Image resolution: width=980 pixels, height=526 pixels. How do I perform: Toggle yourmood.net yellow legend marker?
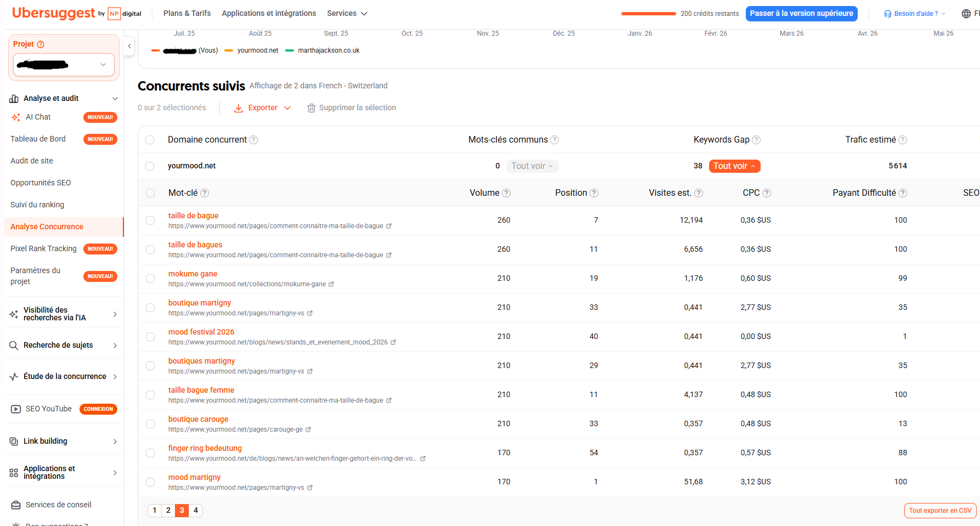click(229, 50)
